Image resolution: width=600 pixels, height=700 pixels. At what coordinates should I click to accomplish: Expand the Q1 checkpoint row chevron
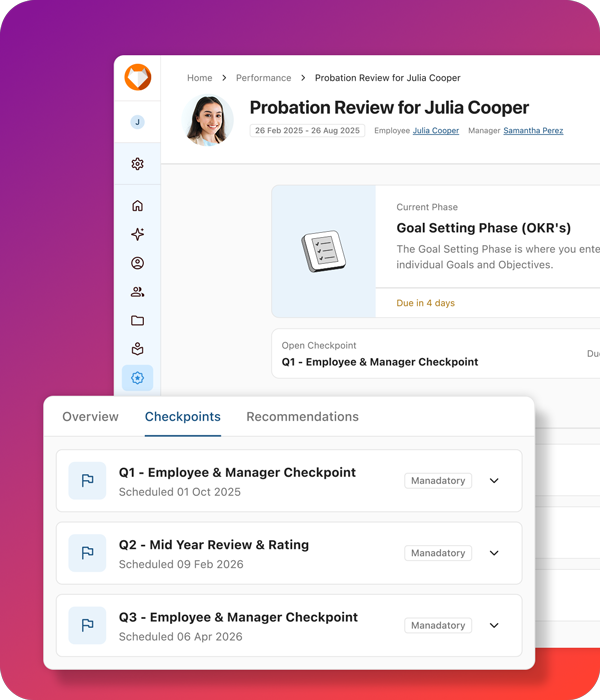click(494, 481)
